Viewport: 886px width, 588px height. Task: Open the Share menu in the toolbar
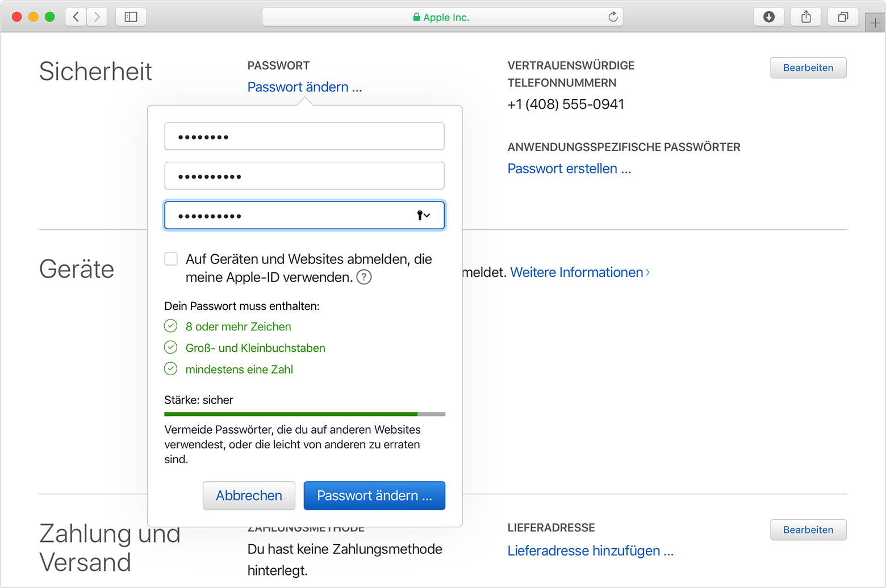coord(806,17)
